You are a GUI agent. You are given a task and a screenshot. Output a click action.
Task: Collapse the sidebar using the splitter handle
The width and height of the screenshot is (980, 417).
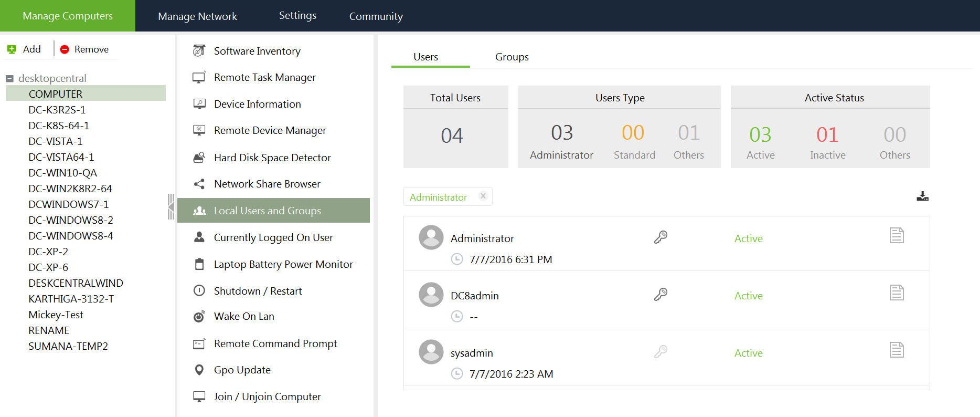tap(171, 206)
